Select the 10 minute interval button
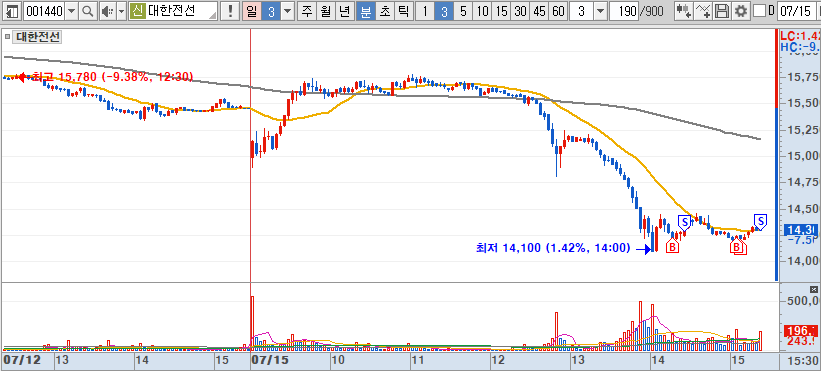The width and height of the screenshot is (821, 371). click(483, 11)
